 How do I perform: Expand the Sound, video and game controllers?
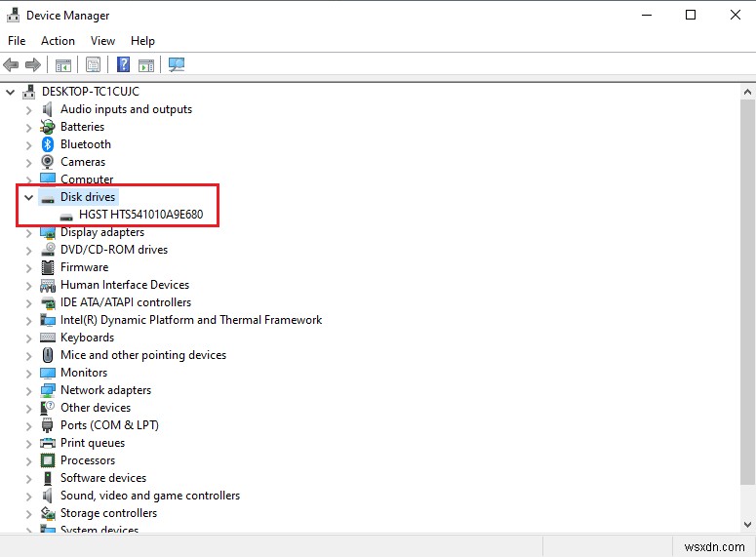(x=29, y=497)
